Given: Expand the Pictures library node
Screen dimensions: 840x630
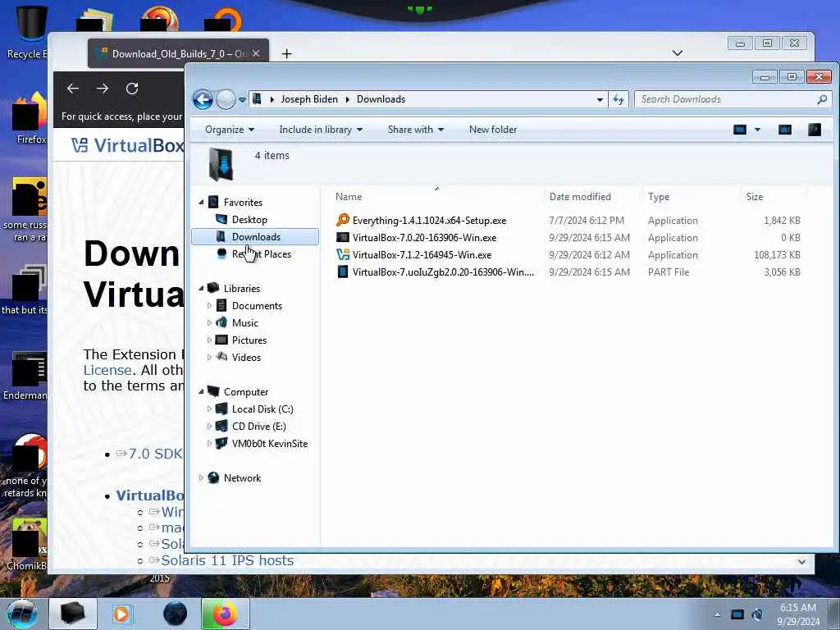Looking at the screenshot, I should (209, 340).
